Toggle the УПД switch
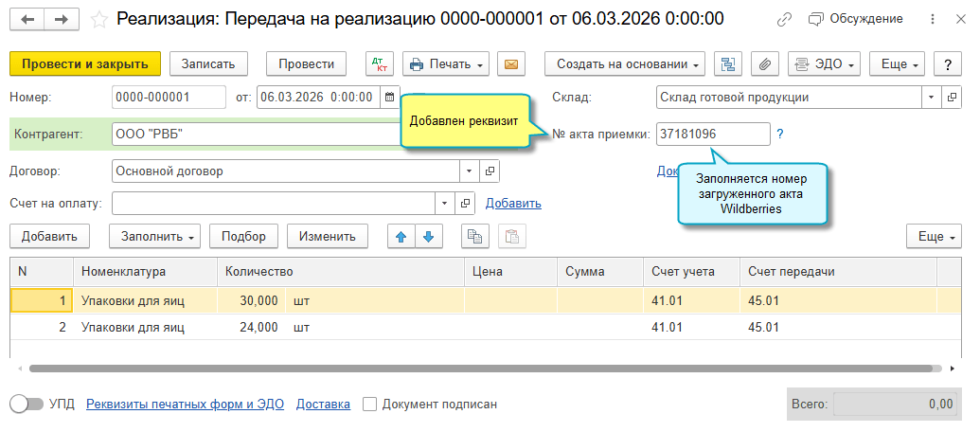Screen dimensions: 980x432 tap(27, 405)
